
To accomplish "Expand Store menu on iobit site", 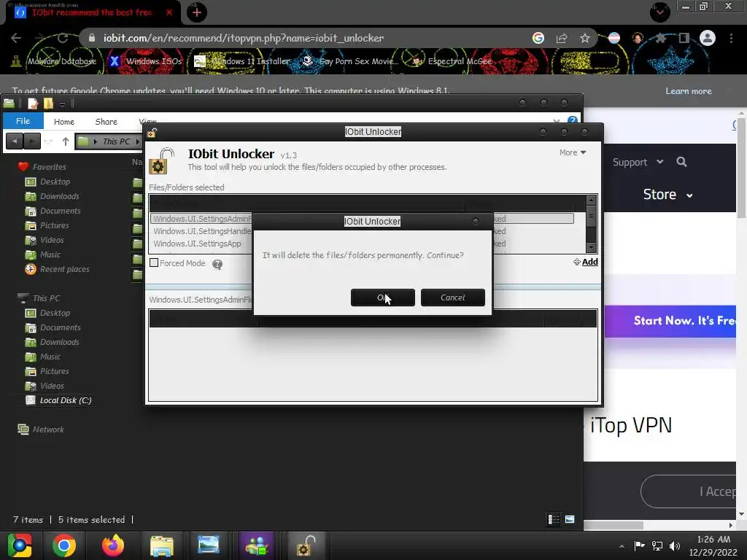I will (x=667, y=194).
